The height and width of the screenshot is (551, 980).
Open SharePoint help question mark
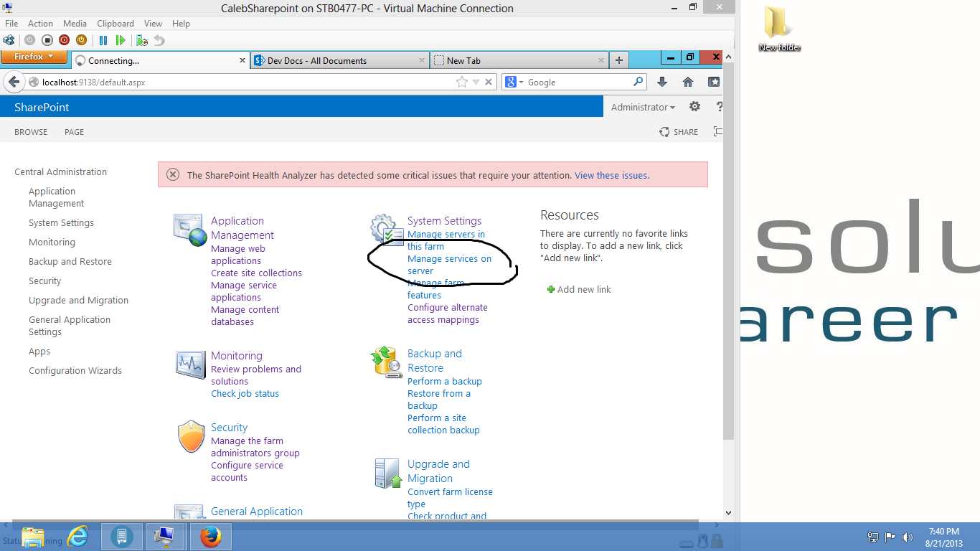click(719, 107)
